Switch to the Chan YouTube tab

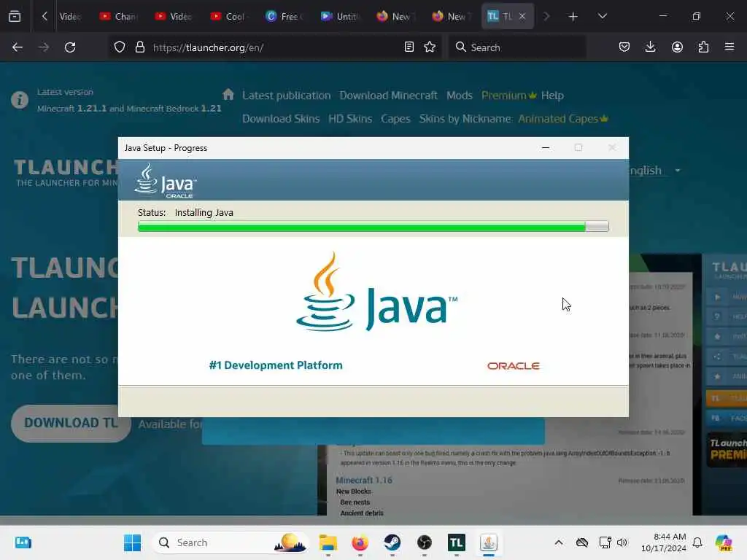pos(117,16)
